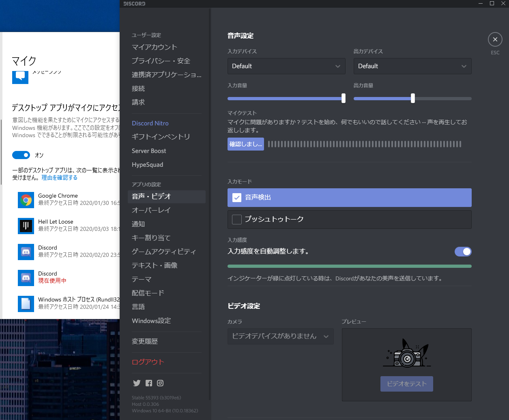Click the マイク heading in Windows settings
This screenshot has width=509, height=420.
click(24, 61)
